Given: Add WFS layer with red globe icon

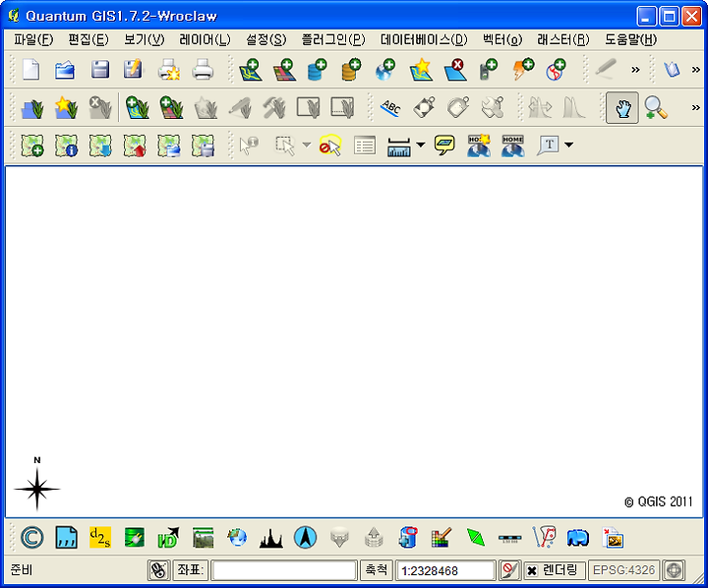Looking at the screenshot, I should (x=556, y=70).
